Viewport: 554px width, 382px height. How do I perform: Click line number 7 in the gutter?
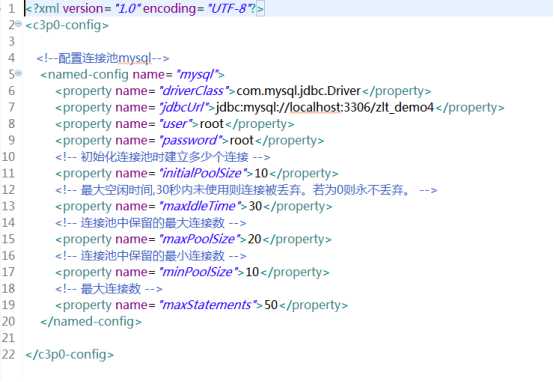(11, 107)
